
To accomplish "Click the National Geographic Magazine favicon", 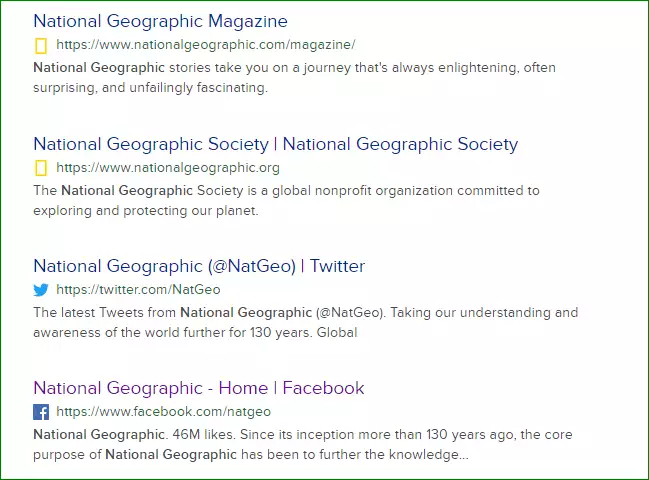I will [x=41, y=45].
